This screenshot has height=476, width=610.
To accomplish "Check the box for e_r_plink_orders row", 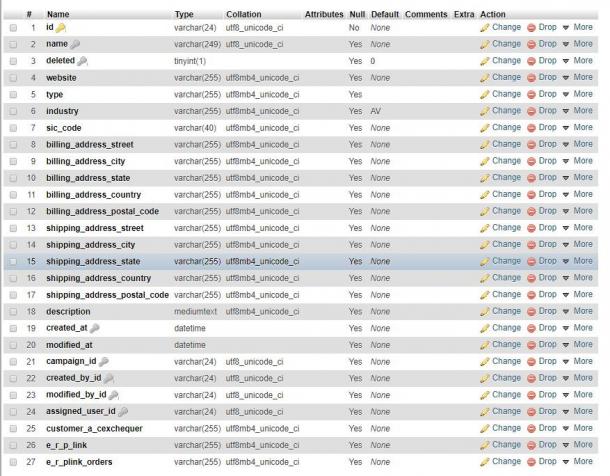I will tap(13, 462).
